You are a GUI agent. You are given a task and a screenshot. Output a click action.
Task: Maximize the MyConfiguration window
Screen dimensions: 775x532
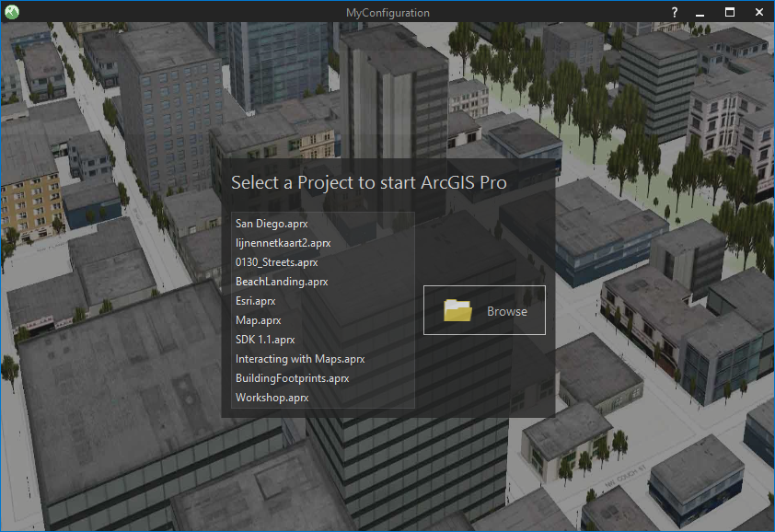[729, 12]
